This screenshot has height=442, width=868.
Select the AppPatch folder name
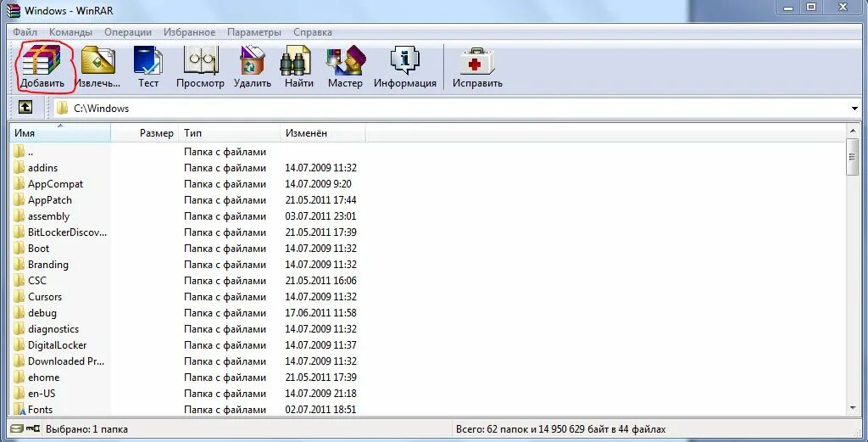tap(50, 200)
